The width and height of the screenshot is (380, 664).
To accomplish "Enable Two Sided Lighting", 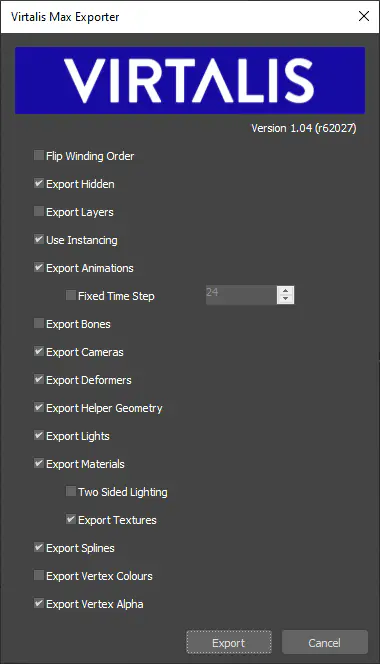I will point(71,491).
